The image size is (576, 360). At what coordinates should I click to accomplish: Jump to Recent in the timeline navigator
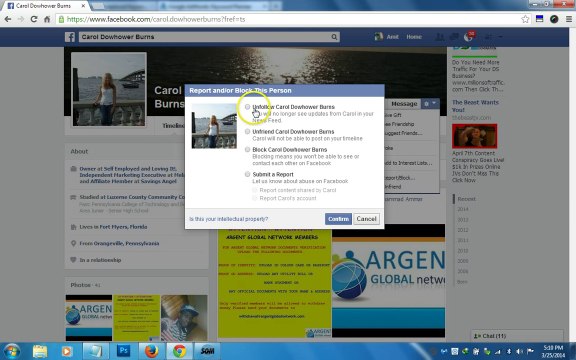click(467, 199)
